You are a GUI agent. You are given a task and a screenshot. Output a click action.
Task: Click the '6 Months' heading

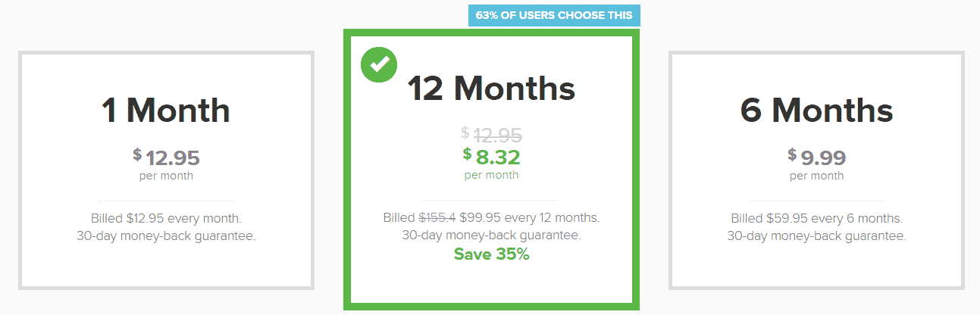click(816, 111)
